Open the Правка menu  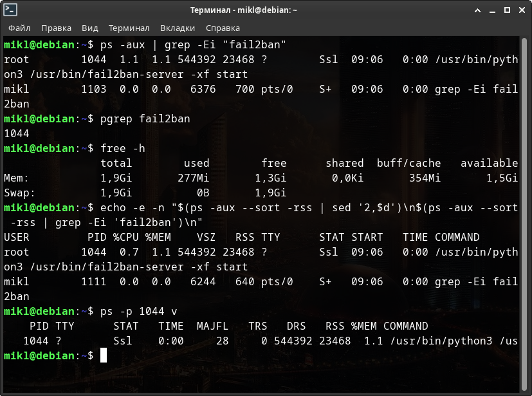pyautogui.click(x=56, y=28)
